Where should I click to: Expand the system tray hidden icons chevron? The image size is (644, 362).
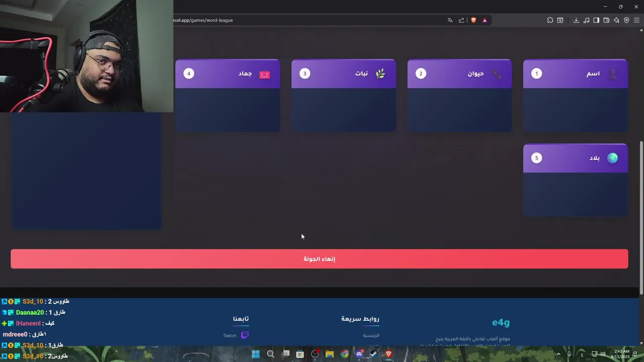(558, 354)
